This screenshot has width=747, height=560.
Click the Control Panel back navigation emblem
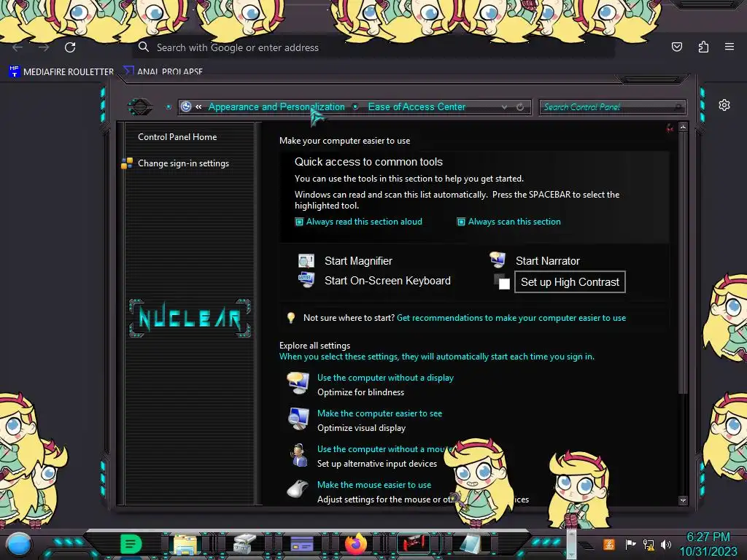(x=139, y=106)
